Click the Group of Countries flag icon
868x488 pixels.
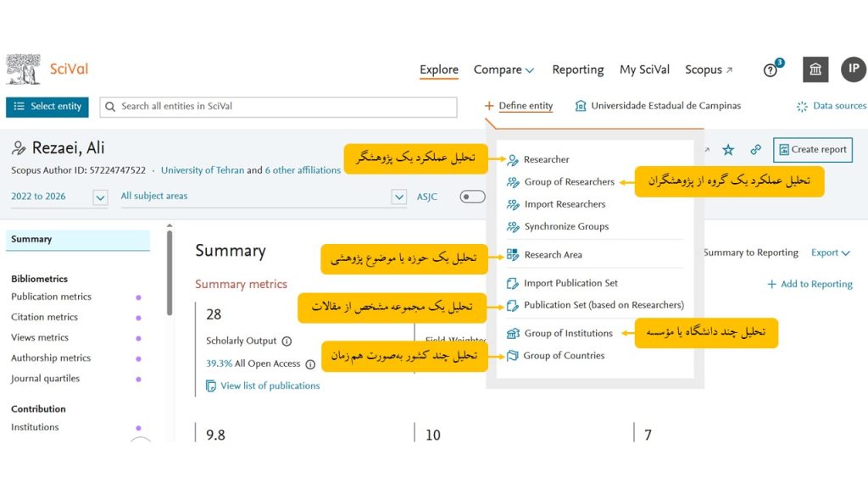click(513, 356)
